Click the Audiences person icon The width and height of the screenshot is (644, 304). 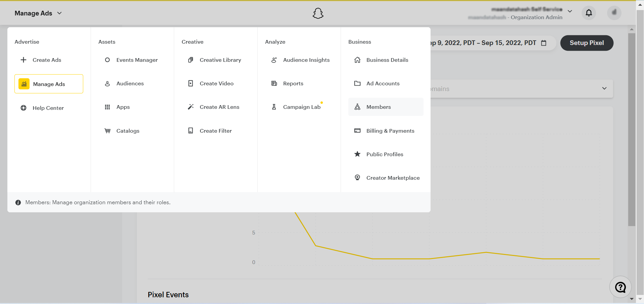(107, 83)
